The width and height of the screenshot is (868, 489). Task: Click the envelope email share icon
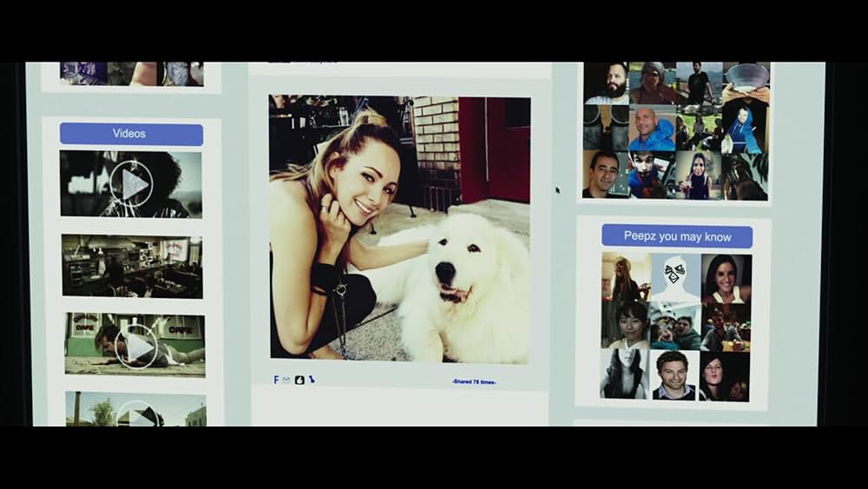(x=286, y=380)
